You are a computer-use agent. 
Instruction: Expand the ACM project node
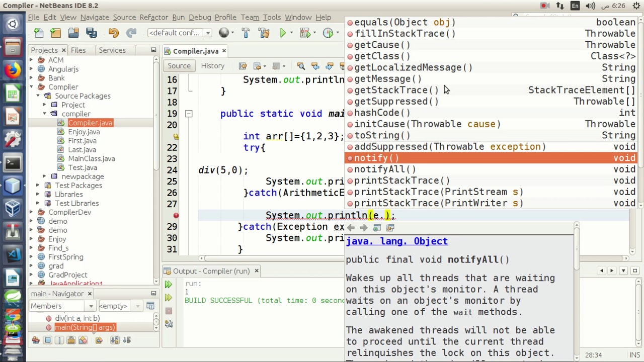click(31, 60)
